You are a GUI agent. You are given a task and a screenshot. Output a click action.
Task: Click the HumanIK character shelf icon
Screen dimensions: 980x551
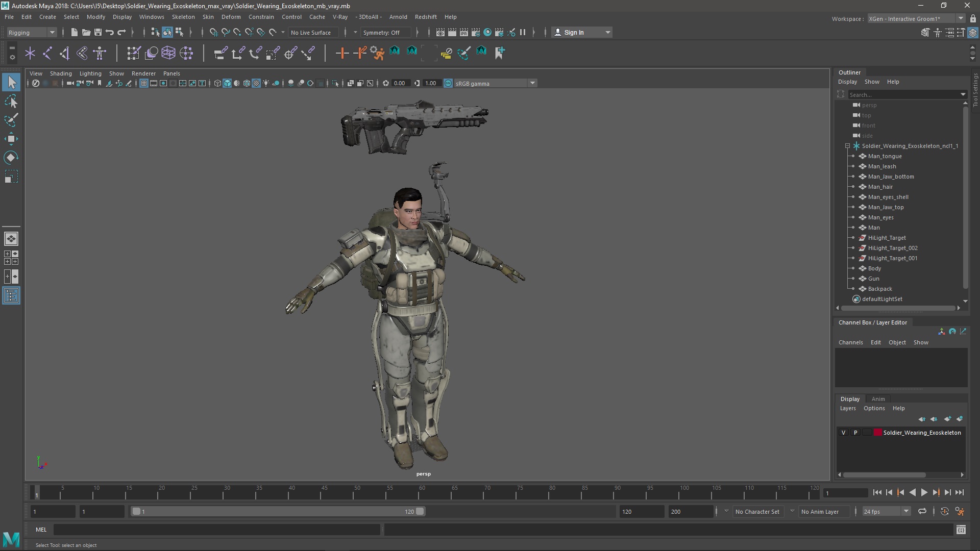(x=100, y=53)
